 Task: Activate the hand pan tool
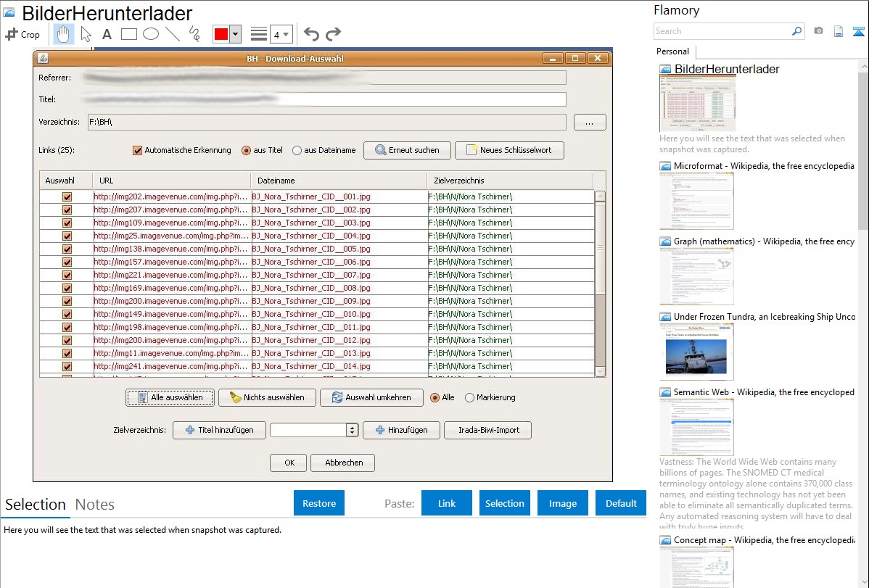(64, 34)
